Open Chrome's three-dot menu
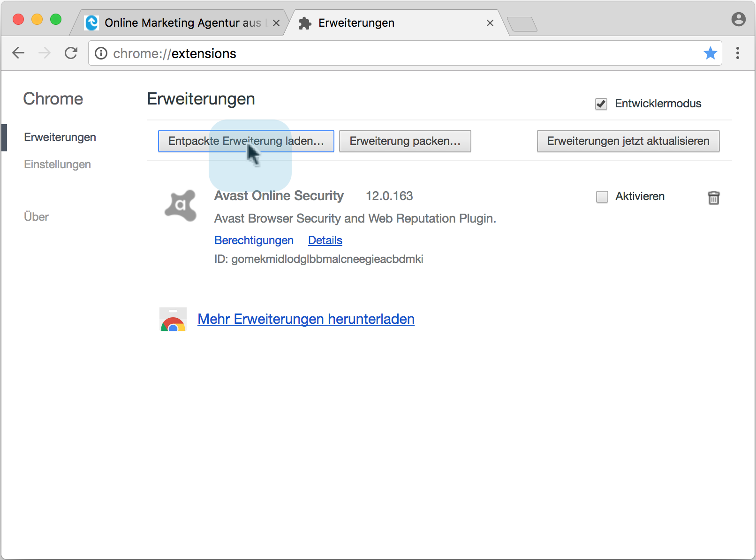The image size is (756, 560). [x=738, y=53]
